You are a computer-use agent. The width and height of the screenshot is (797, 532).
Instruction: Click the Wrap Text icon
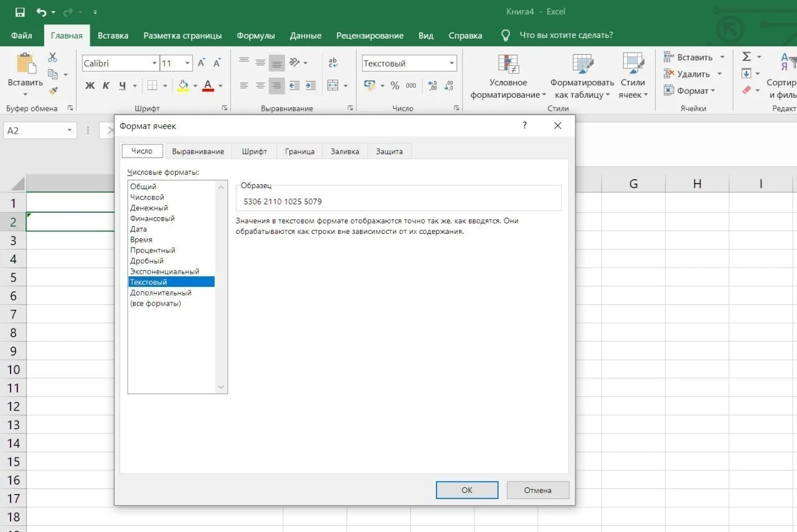pos(333,63)
